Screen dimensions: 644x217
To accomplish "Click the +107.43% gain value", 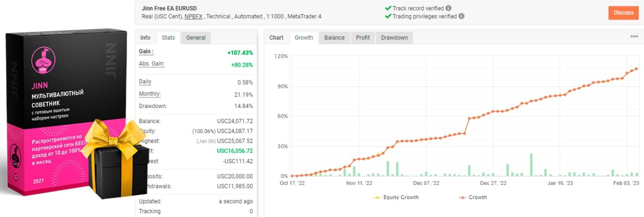I will (x=240, y=53).
